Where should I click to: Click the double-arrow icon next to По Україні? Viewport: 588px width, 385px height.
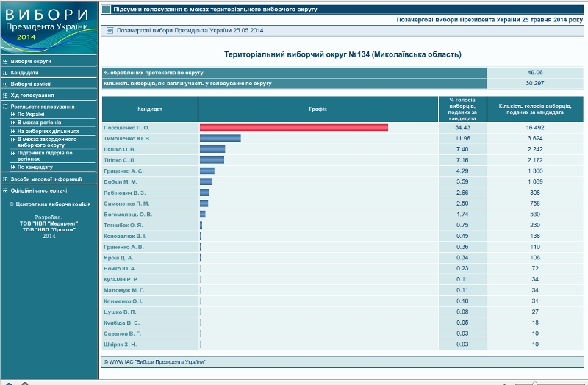coord(13,115)
